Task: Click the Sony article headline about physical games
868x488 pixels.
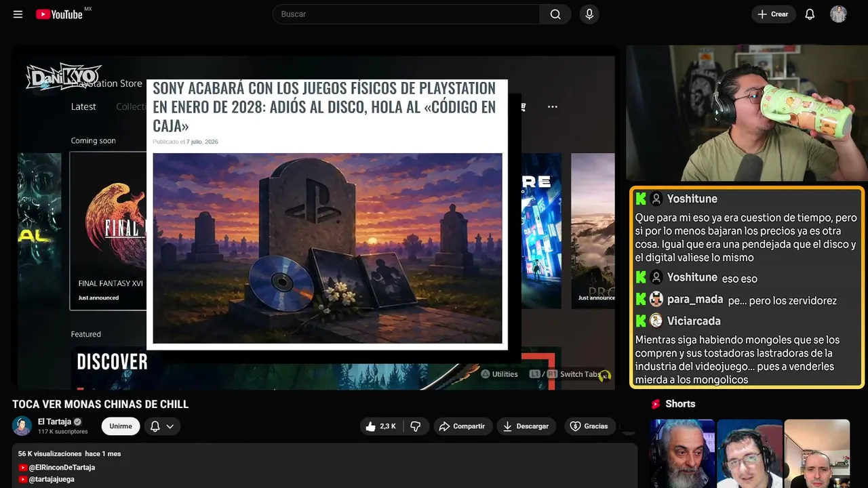Action: (x=324, y=107)
